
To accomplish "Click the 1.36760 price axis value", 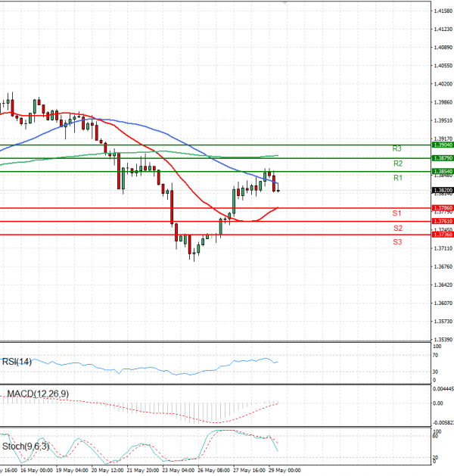I will tap(443, 267).
